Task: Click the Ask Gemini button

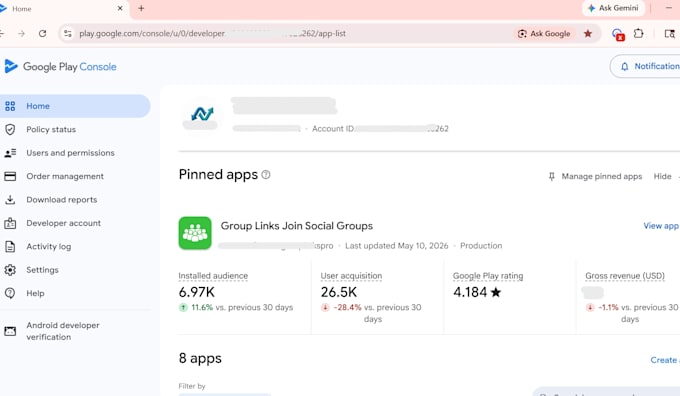Action: [613, 8]
